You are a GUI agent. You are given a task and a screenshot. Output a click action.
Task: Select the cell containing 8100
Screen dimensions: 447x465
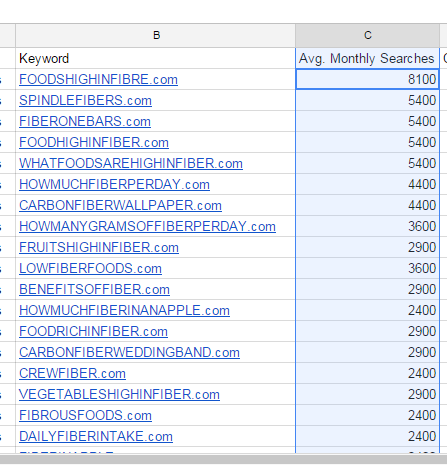tap(367, 79)
